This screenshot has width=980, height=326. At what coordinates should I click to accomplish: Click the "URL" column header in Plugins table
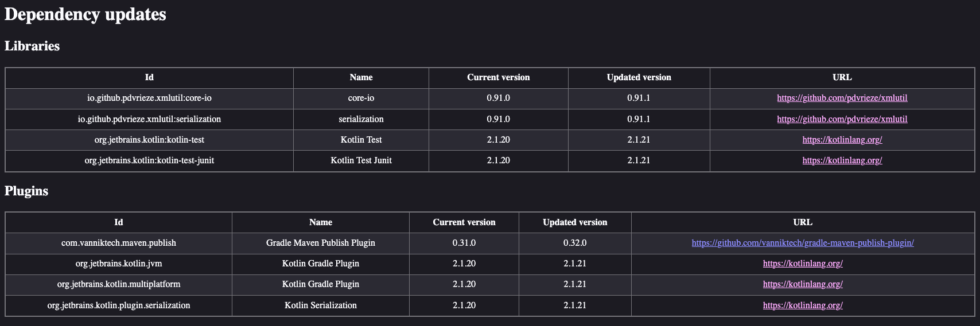click(803, 222)
